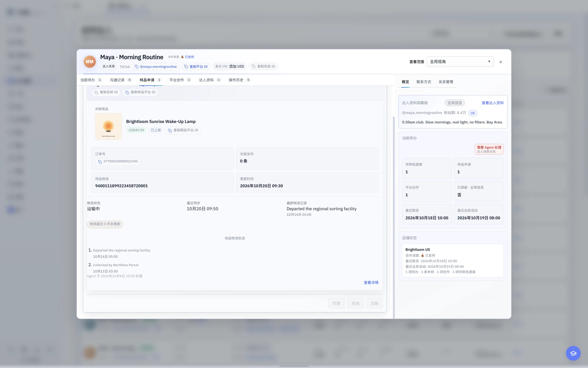The width and height of the screenshot is (588, 368).
Task: Open the 操作历史 tab
Action: (x=240, y=80)
